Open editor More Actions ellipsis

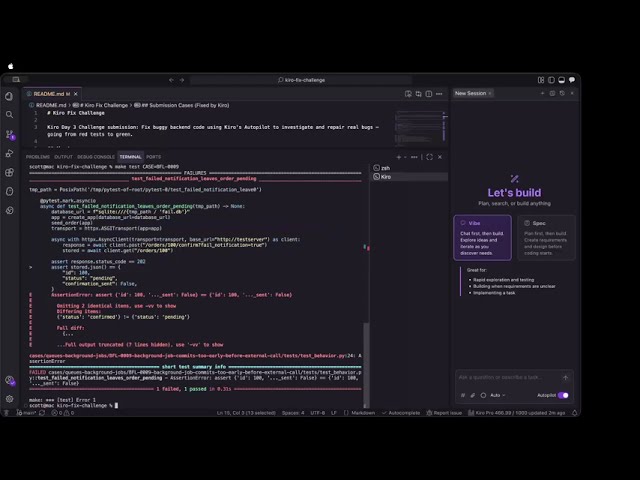tap(439, 94)
